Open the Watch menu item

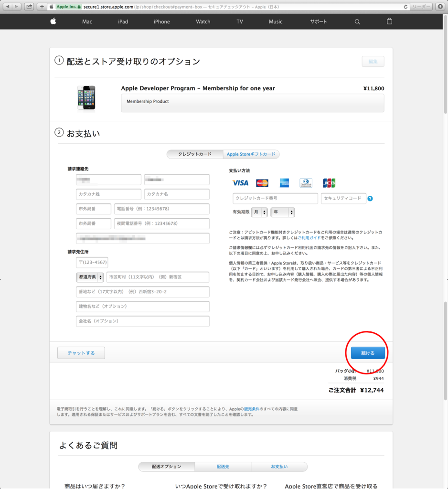(203, 21)
